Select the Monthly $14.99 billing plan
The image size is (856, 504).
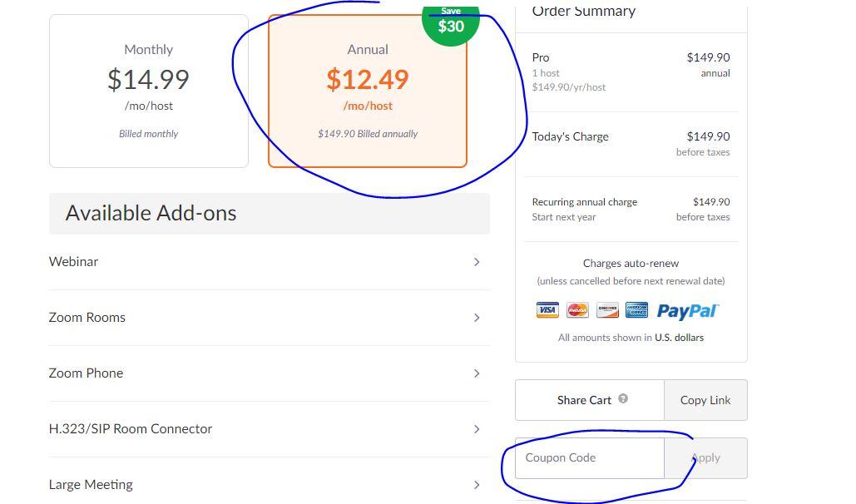(x=148, y=91)
